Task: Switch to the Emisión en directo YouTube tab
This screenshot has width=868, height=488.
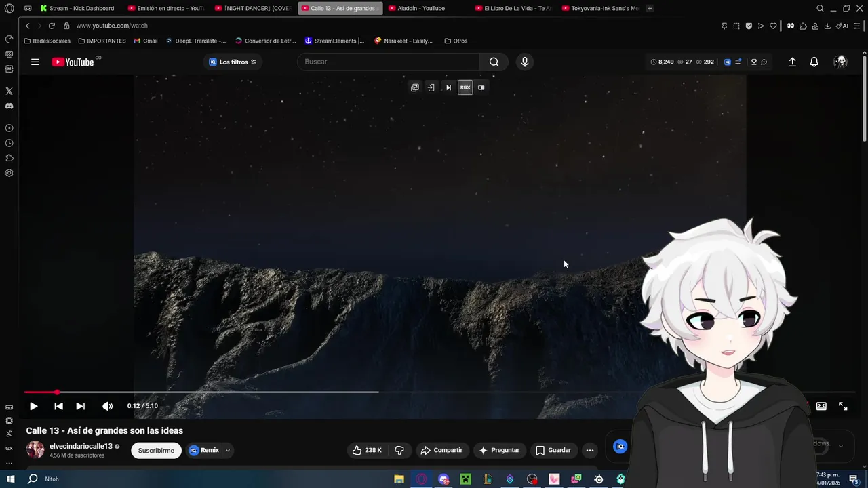Action: pyautogui.click(x=166, y=8)
